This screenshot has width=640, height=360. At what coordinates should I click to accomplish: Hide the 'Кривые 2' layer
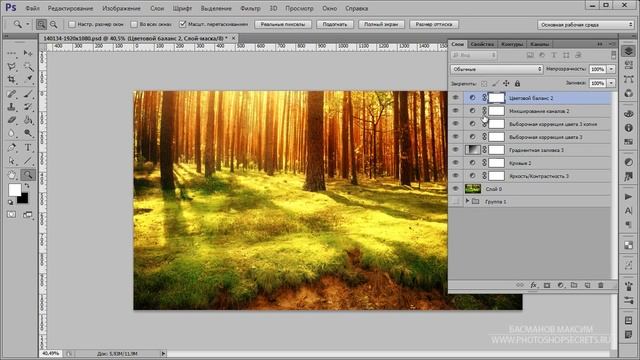(x=456, y=163)
